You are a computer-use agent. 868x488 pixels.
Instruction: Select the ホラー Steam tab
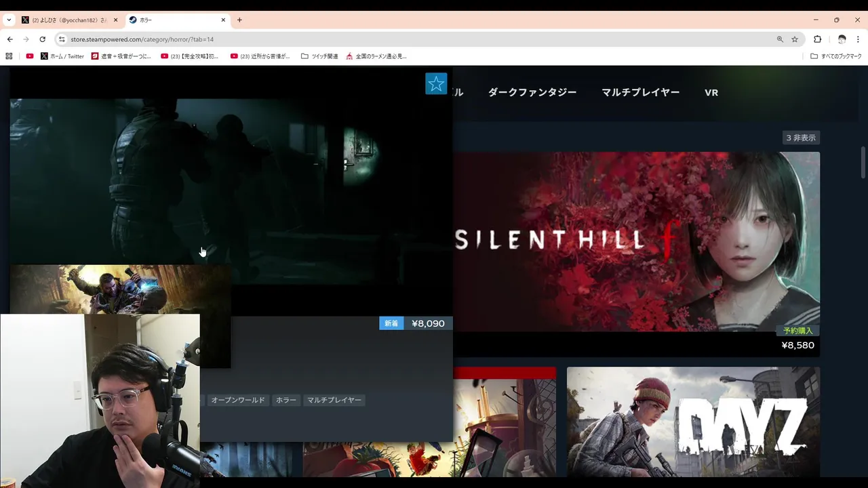tap(178, 20)
